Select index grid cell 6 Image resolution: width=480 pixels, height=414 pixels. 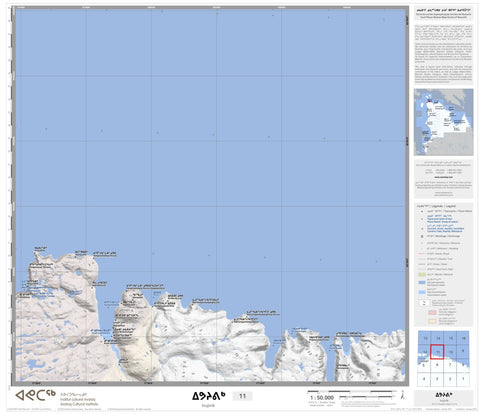[437, 365]
